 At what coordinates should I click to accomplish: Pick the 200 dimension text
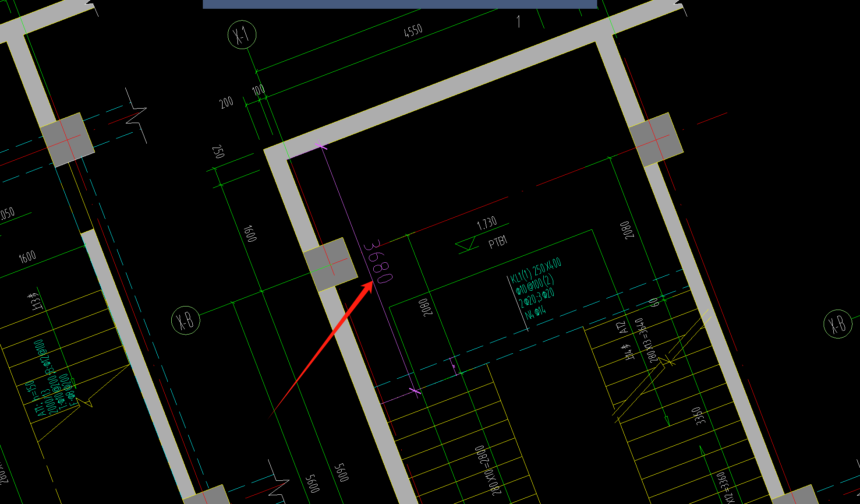coord(226,103)
